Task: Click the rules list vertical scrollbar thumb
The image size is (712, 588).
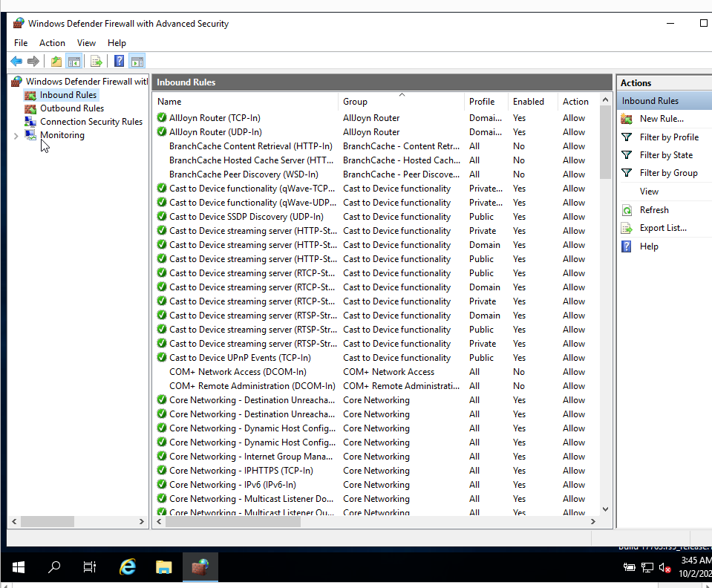Action: click(x=605, y=142)
